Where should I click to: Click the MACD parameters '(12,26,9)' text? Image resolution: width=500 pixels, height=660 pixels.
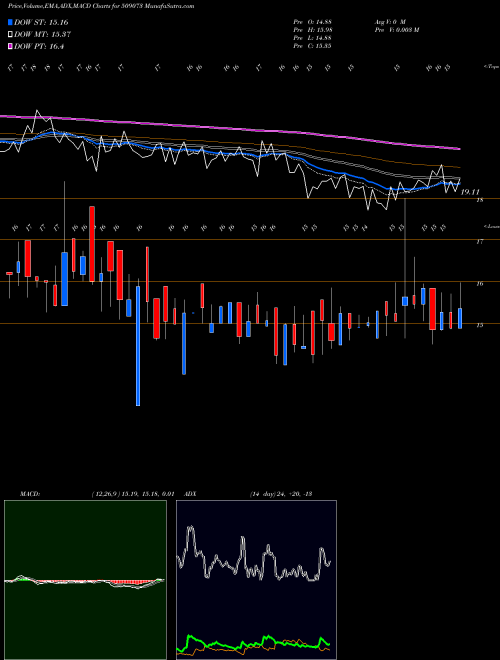(x=106, y=494)
